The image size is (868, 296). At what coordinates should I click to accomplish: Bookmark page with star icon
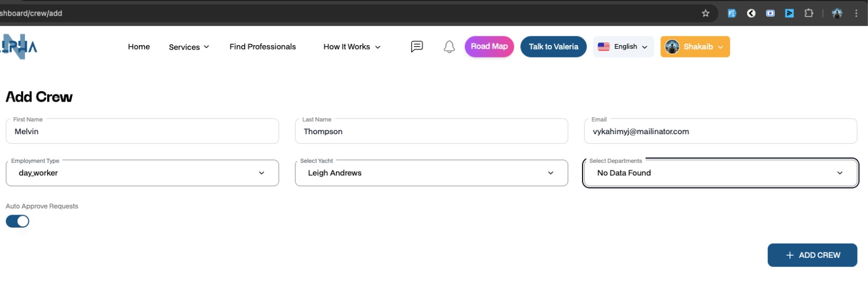(x=705, y=13)
